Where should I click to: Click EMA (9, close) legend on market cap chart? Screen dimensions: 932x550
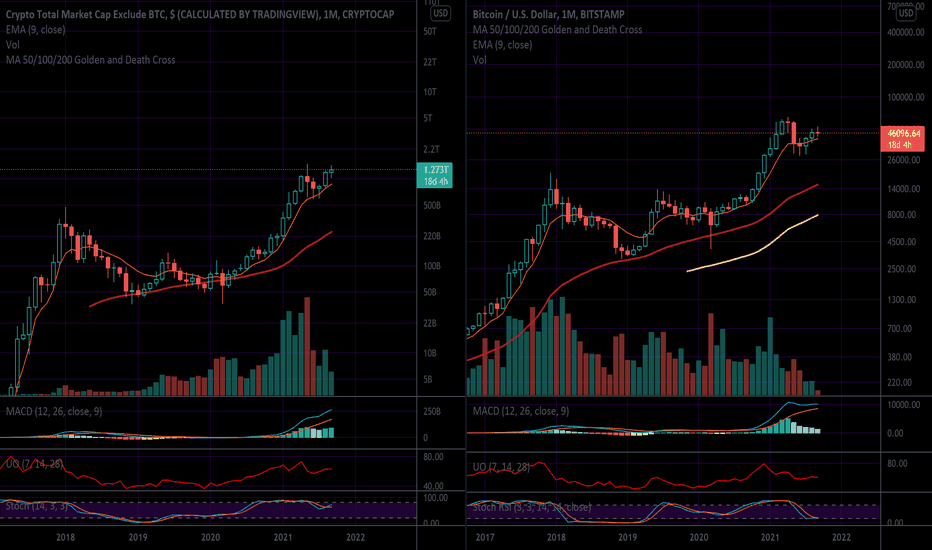pos(36,30)
